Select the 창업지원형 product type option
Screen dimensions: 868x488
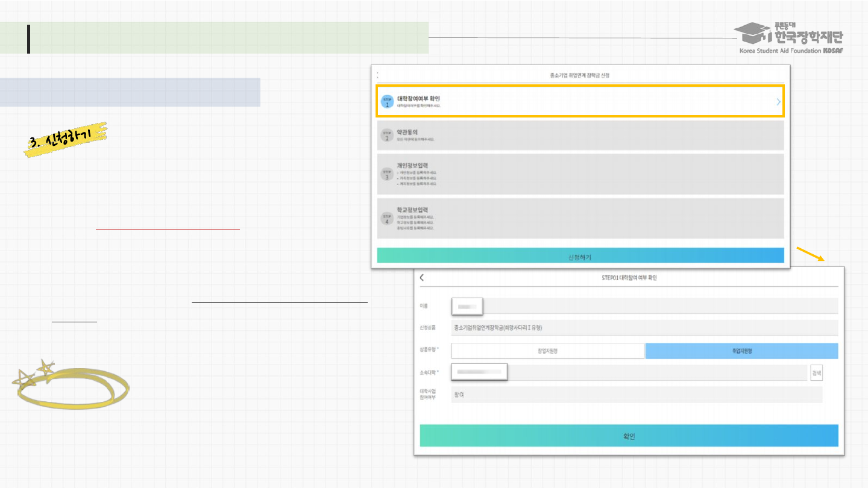pyautogui.click(x=547, y=351)
